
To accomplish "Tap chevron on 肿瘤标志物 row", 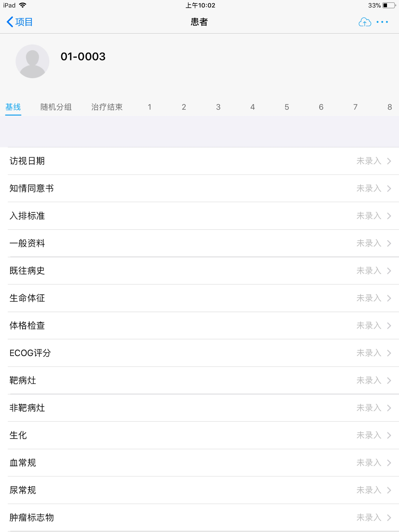I will pyautogui.click(x=389, y=517).
